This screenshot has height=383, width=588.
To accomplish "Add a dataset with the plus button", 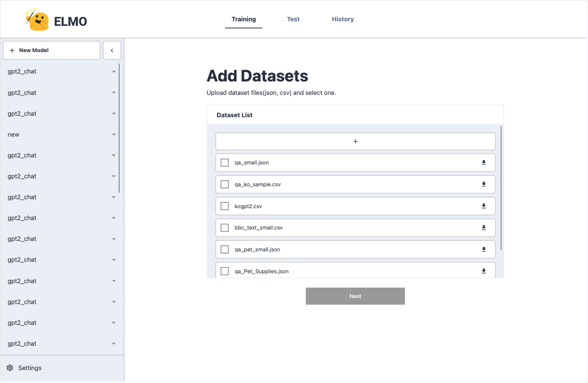I will pyautogui.click(x=356, y=142).
